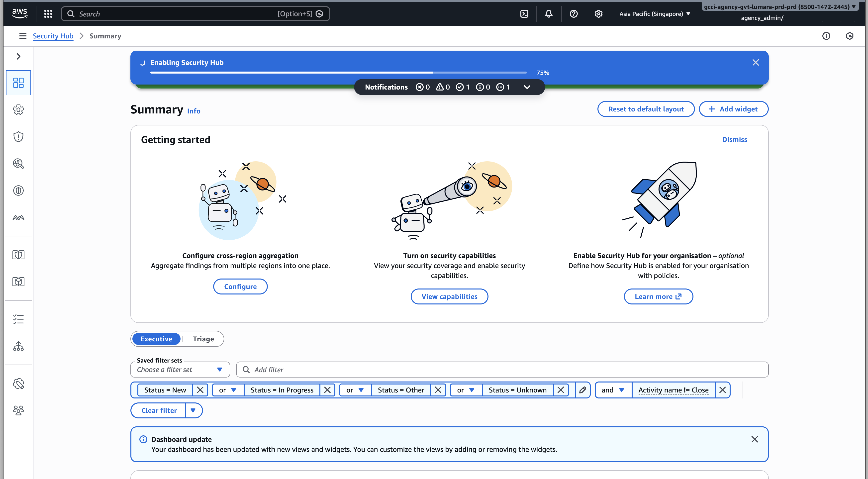Click the View capabilities button
This screenshot has height=479, width=868.
[449, 297]
